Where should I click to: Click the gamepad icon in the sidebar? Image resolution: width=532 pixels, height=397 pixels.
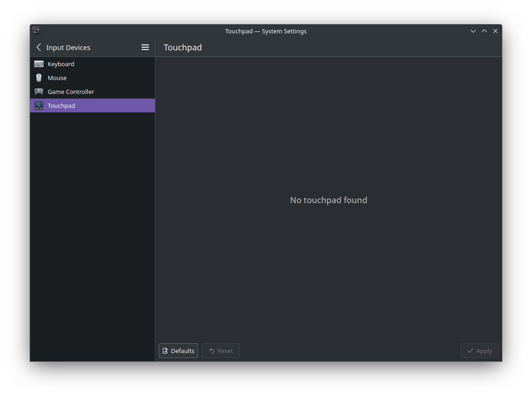click(39, 92)
